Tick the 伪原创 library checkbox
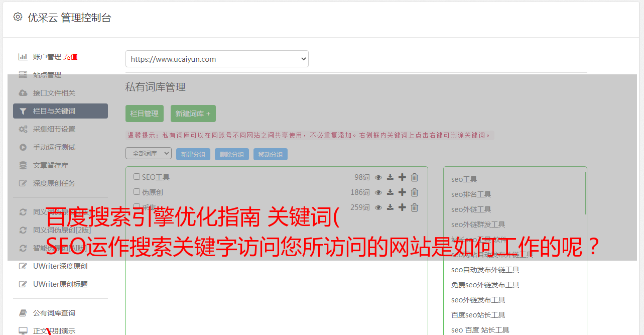 tap(137, 192)
